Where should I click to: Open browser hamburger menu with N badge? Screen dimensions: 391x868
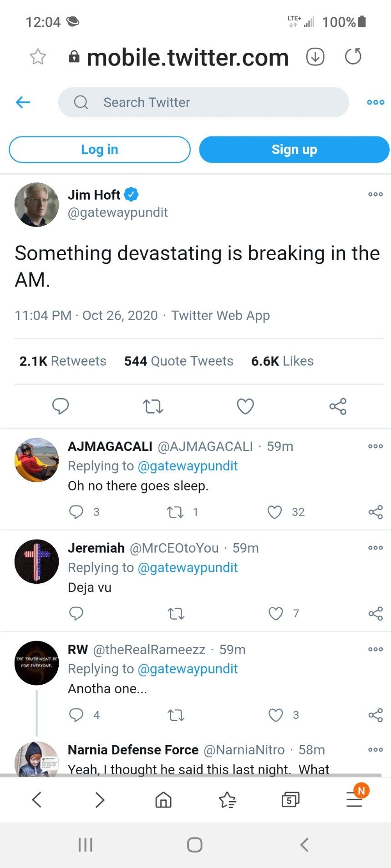pos(354,798)
